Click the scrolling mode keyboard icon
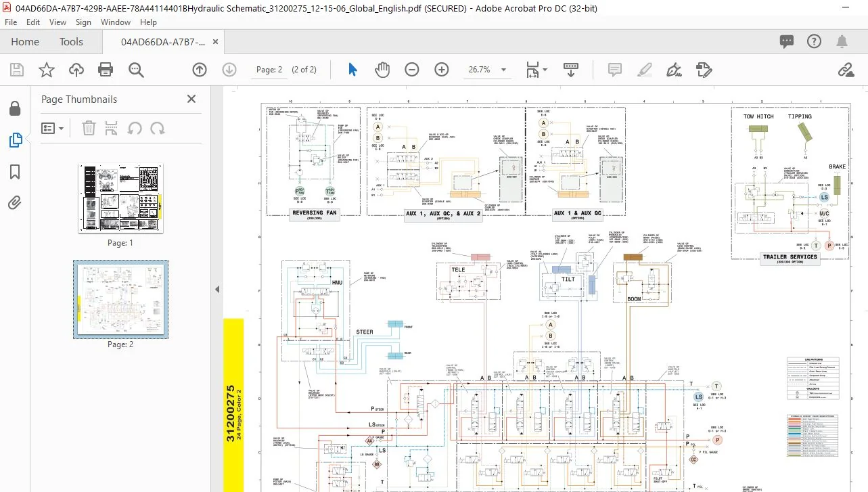Screen dimensions: 868x492 pos(571,70)
